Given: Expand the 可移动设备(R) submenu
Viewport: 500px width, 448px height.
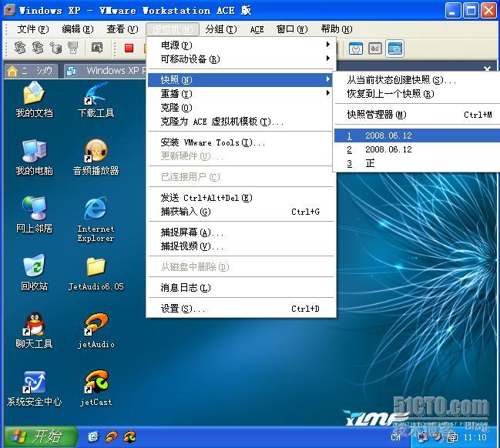Looking at the screenshot, I should (x=241, y=59).
